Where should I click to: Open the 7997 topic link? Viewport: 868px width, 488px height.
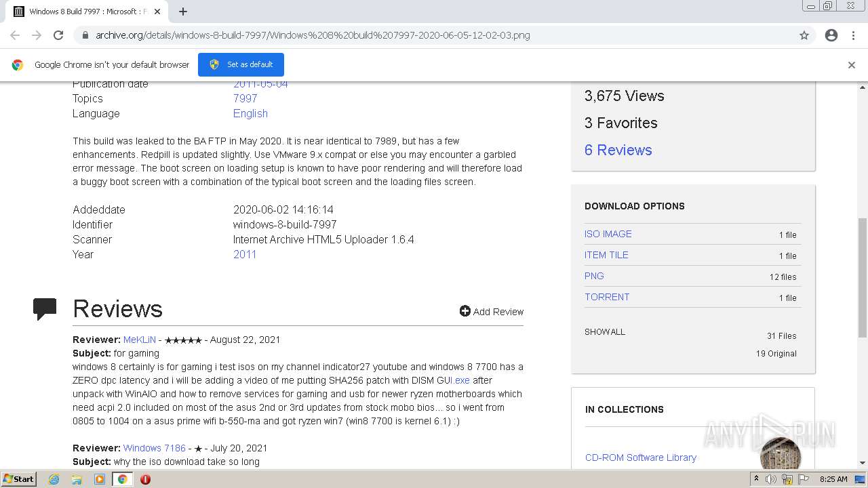(x=245, y=98)
